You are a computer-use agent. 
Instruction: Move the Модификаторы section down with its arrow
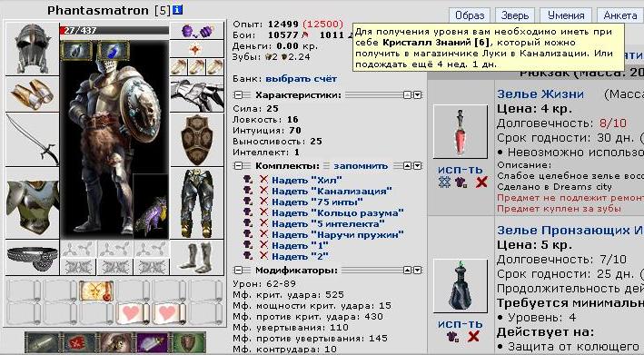click(417, 271)
